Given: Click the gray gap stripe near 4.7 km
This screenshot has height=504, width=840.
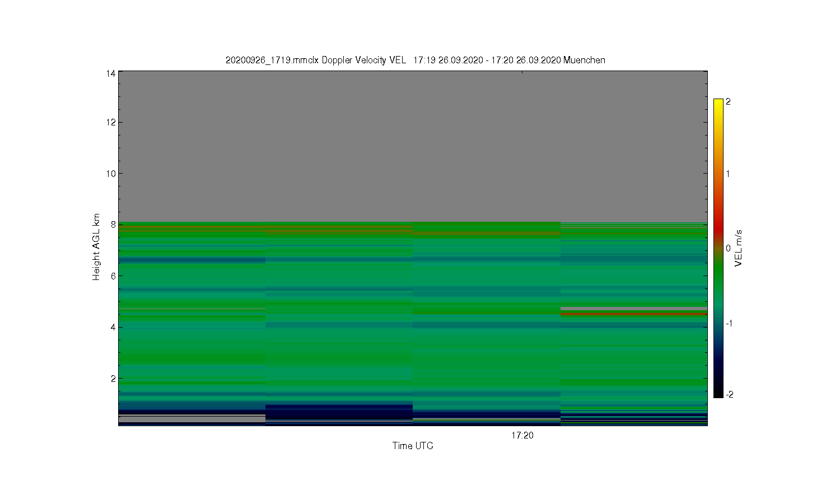Looking at the screenshot, I should click(634, 309).
